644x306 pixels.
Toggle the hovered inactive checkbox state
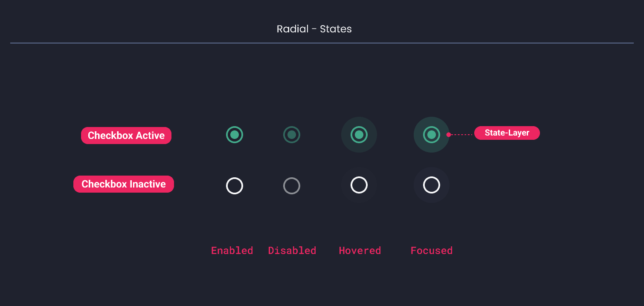(359, 185)
